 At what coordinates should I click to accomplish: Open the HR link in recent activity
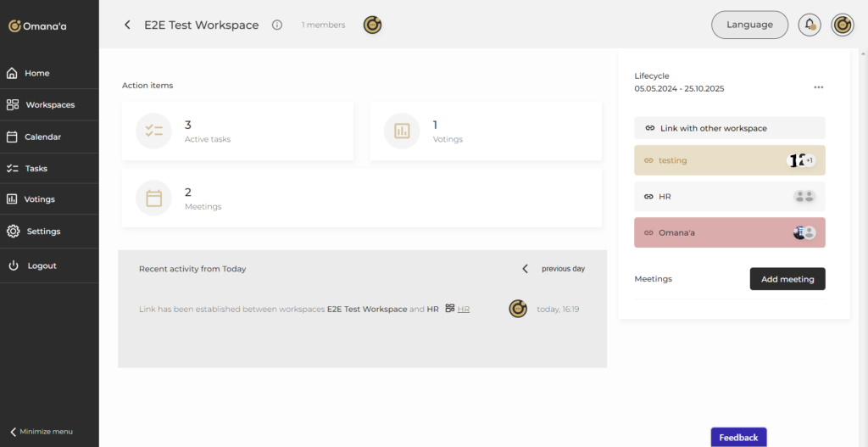point(464,310)
